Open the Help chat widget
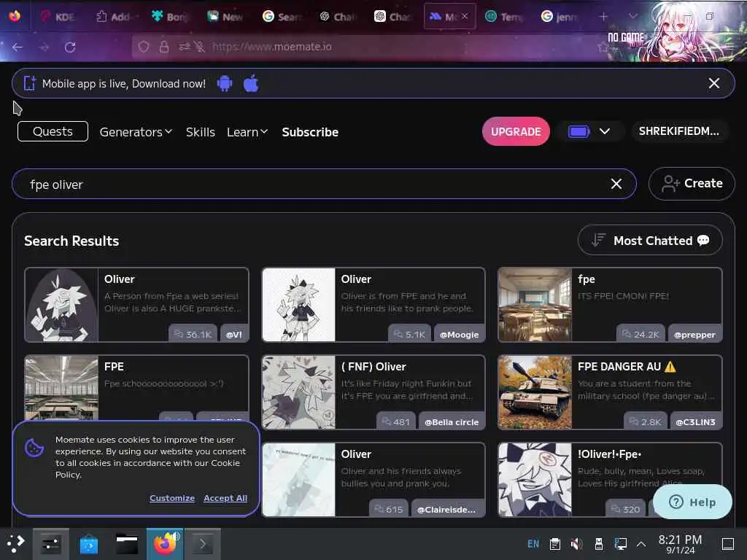Image resolution: width=747 pixels, height=560 pixels. [692, 502]
